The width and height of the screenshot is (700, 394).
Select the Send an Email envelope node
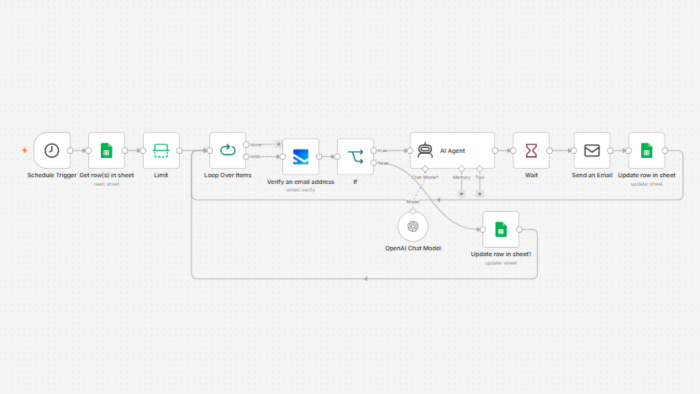[592, 150]
